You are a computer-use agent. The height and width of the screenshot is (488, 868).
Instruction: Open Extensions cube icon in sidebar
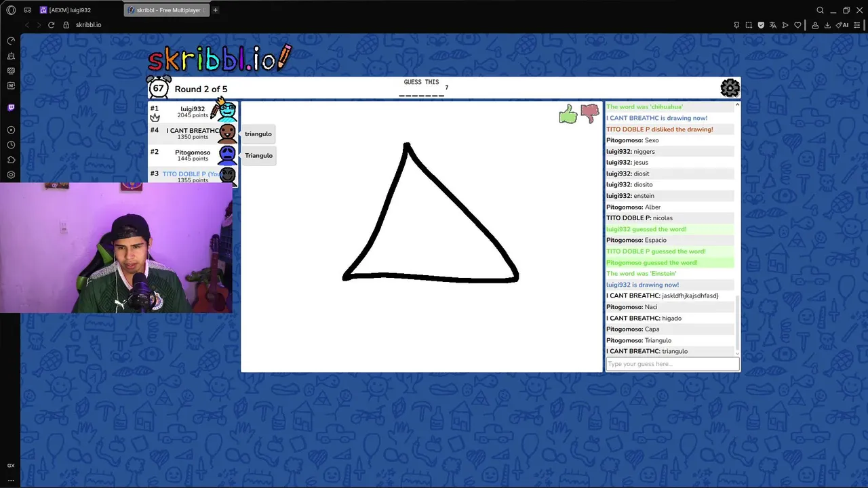click(x=11, y=159)
